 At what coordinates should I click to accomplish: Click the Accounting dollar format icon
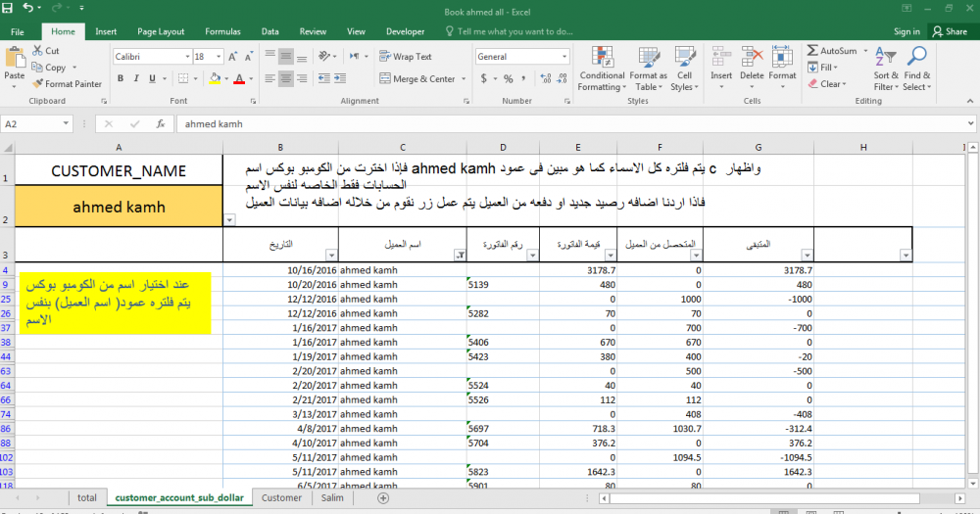[x=484, y=78]
